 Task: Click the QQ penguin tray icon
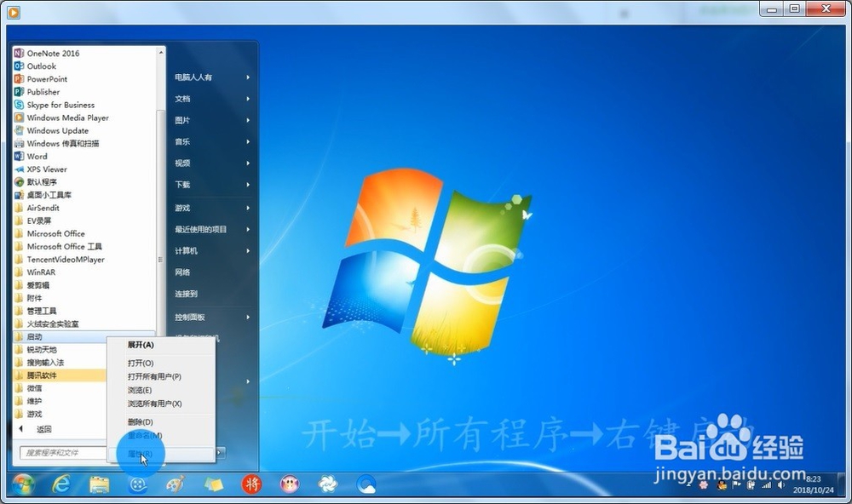722,484
